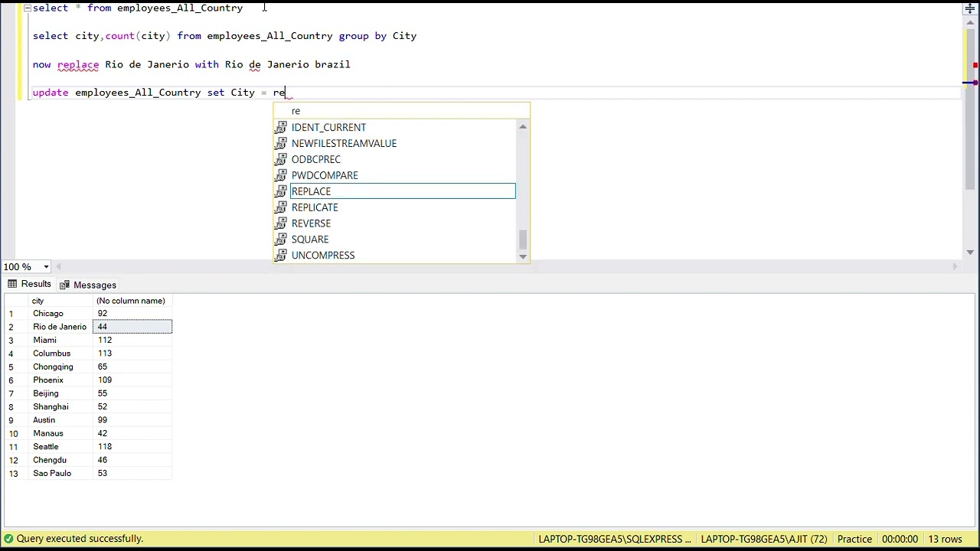
Task: Click the editor horizontal scrollbar right arrow
Action: [954, 267]
